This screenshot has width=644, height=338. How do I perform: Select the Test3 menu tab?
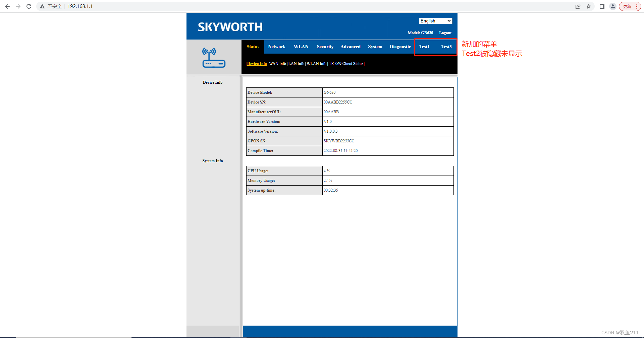[x=446, y=47]
